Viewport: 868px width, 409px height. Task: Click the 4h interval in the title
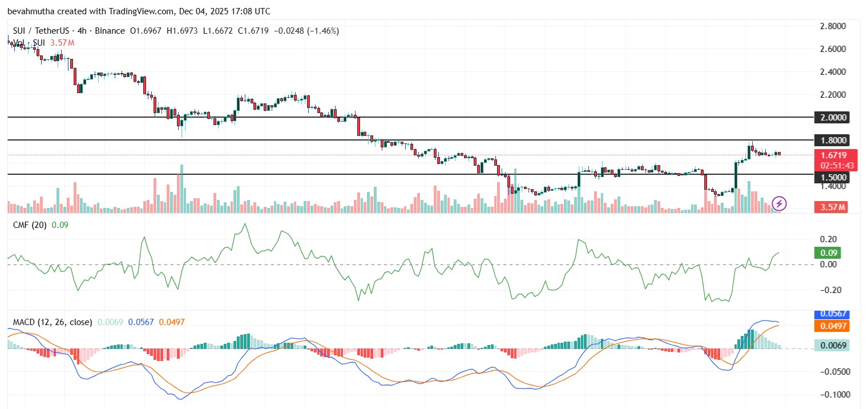pyautogui.click(x=79, y=31)
